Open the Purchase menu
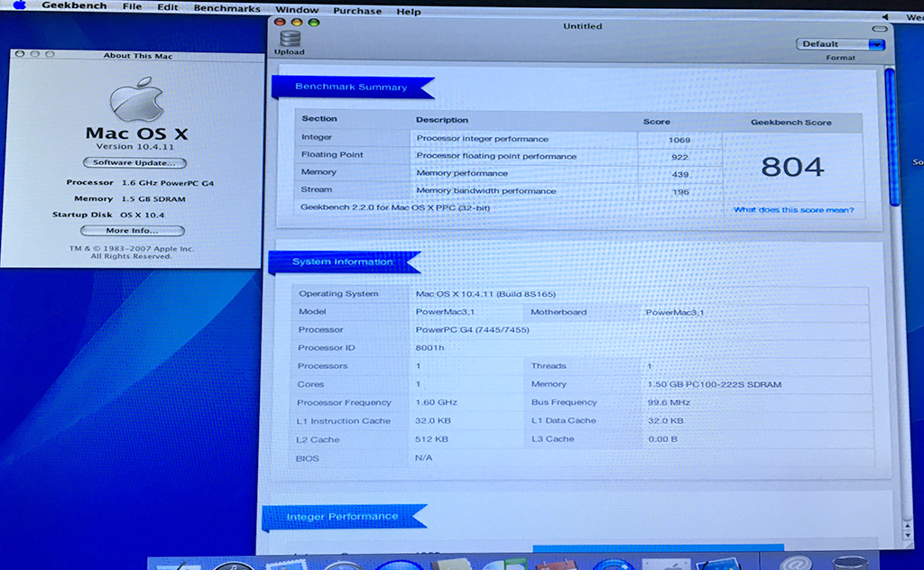 pyautogui.click(x=356, y=11)
